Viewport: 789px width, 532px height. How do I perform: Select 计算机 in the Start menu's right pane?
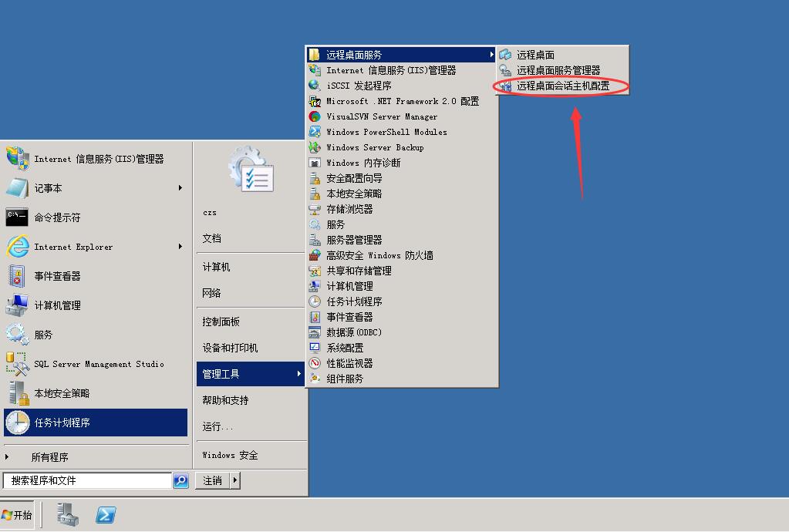coord(217,267)
